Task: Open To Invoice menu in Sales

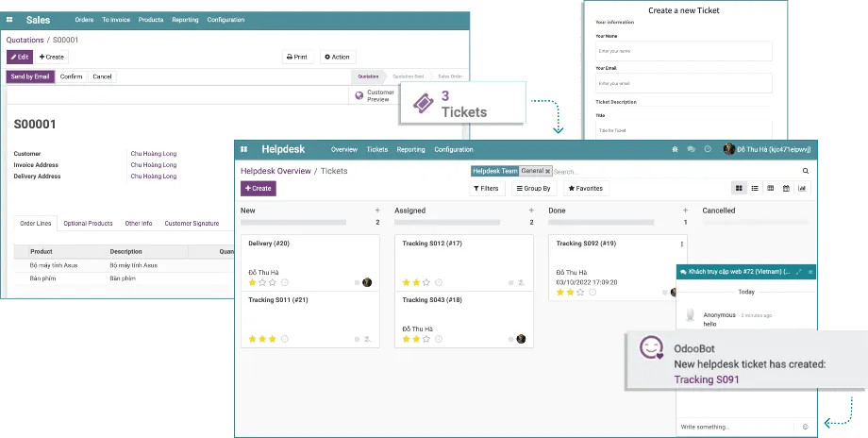Action: click(x=116, y=20)
